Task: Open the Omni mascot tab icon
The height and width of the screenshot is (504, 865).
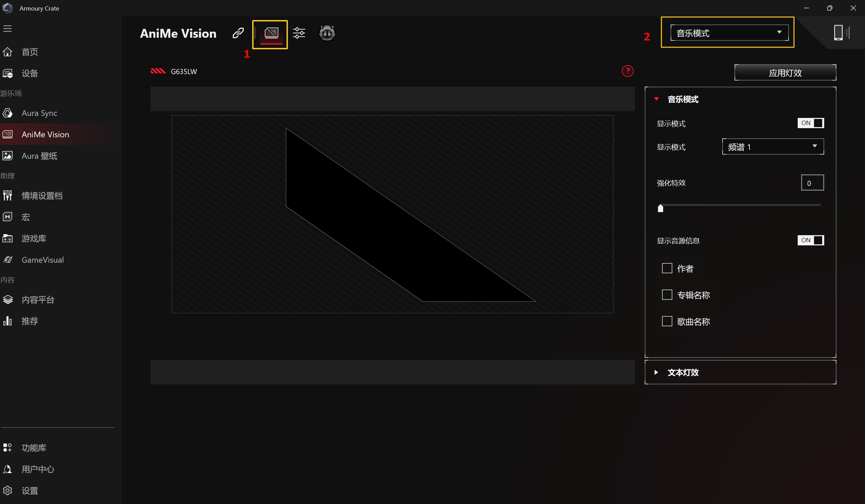Action: (327, 33)
